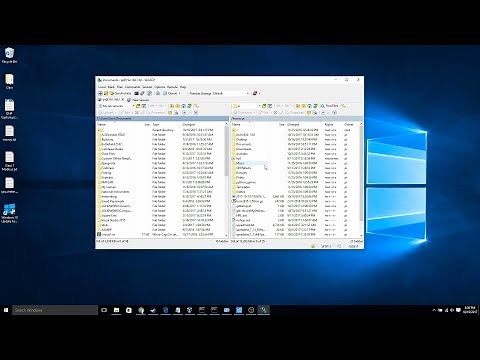Click the Synchronize toolbar button
The height and width of the screenshot is (360, 480).
click(120, 93)
